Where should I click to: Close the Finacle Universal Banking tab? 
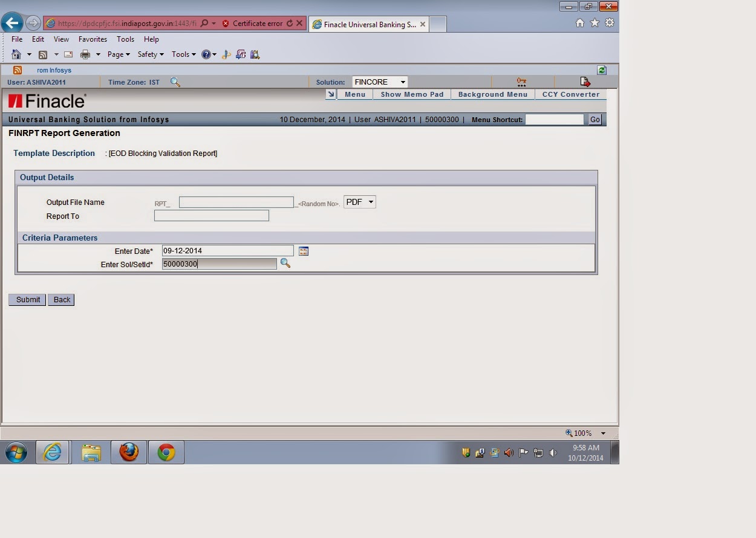[422, 24]
